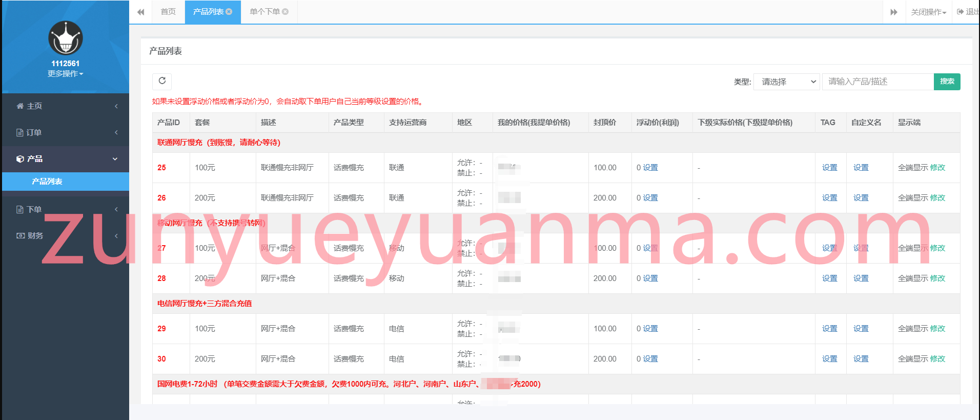980x420 pixels.
Task: Click the 电信网厅慢充+三方混合充值 group header
Action: click(x=556, y=304)
